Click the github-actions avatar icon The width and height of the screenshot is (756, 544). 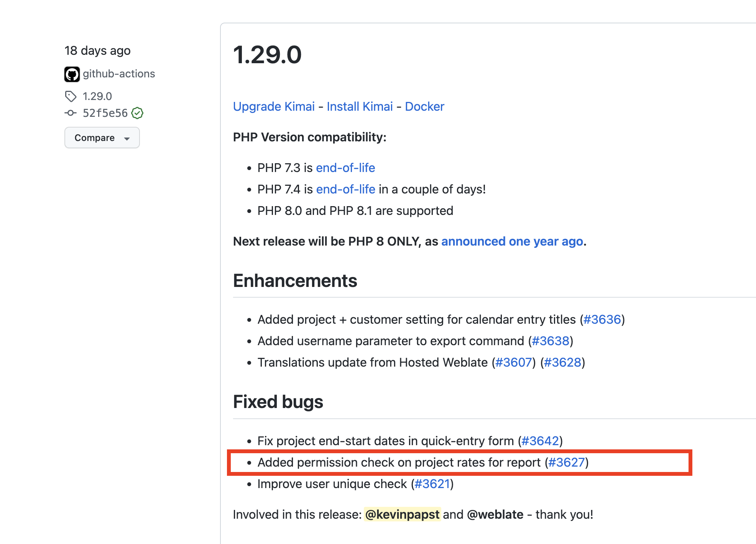[x=72, y=74]
